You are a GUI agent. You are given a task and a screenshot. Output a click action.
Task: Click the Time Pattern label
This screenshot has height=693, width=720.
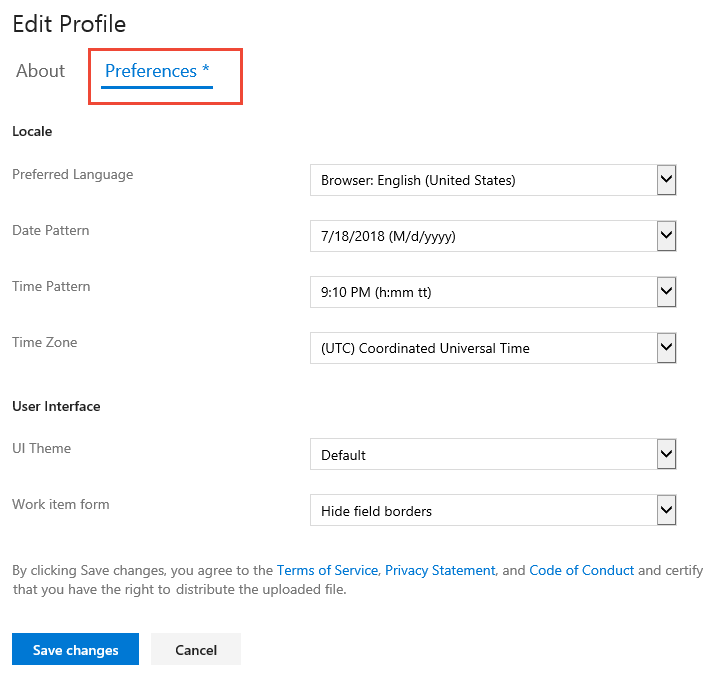(x=51, y=287)
